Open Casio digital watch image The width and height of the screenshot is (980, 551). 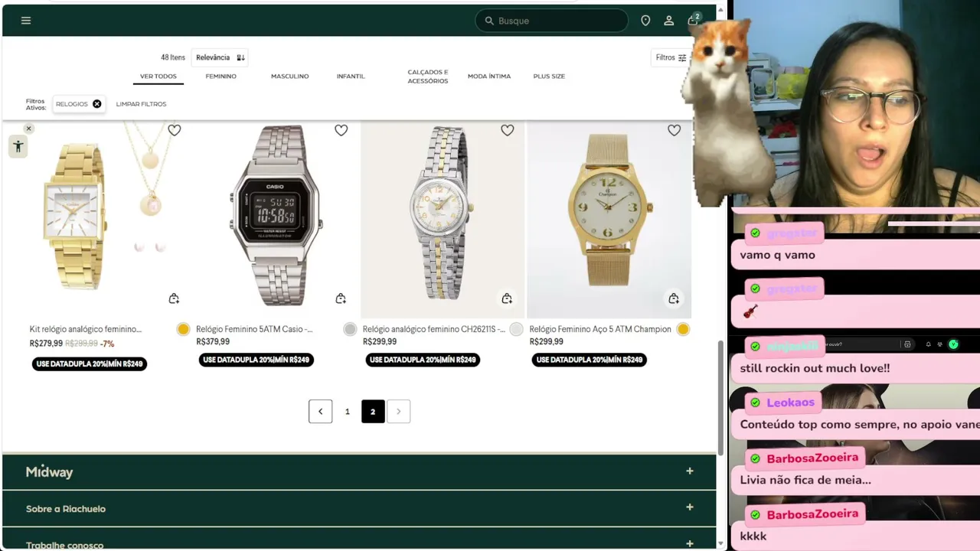pyautogui.click(x=276, y=219)
